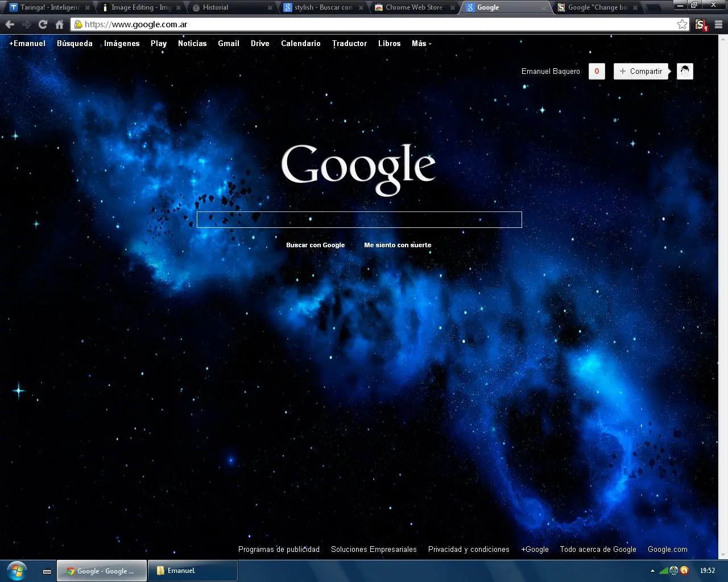Open the Soluciones Empresariales link
This screenshot has width=728, height=582.
[374, 550]
